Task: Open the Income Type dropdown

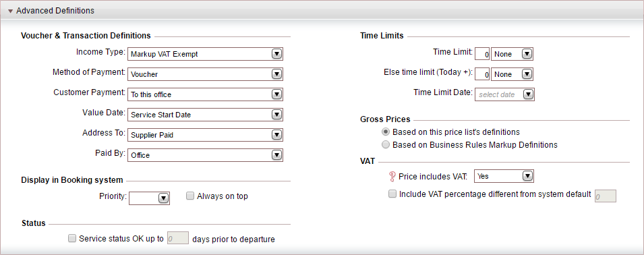Action: (x=206, y=54)
